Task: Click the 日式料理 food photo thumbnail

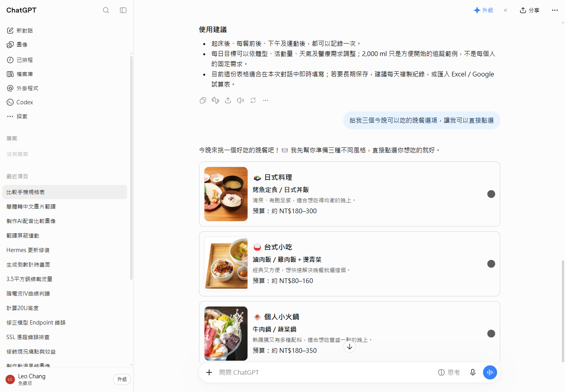Action: click(x=226, y=194)
